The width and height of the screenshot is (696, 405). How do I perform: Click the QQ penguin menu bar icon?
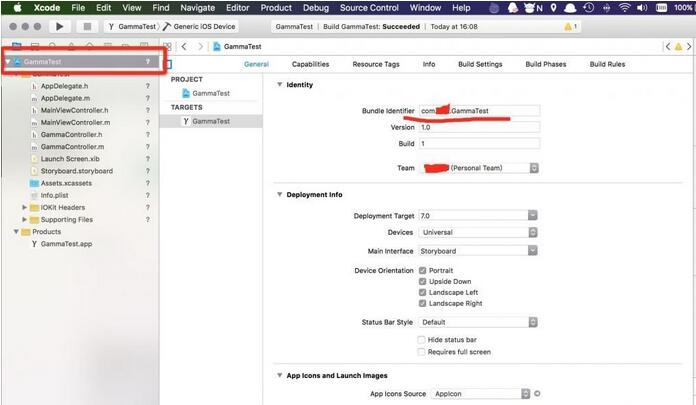pyautogui.click(x=513, y=8)
